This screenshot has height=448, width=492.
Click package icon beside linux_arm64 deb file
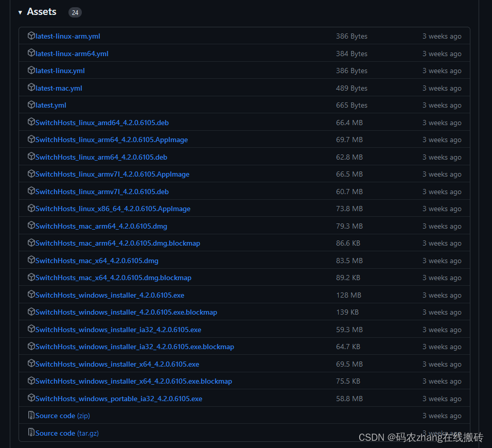click(31, 157)
